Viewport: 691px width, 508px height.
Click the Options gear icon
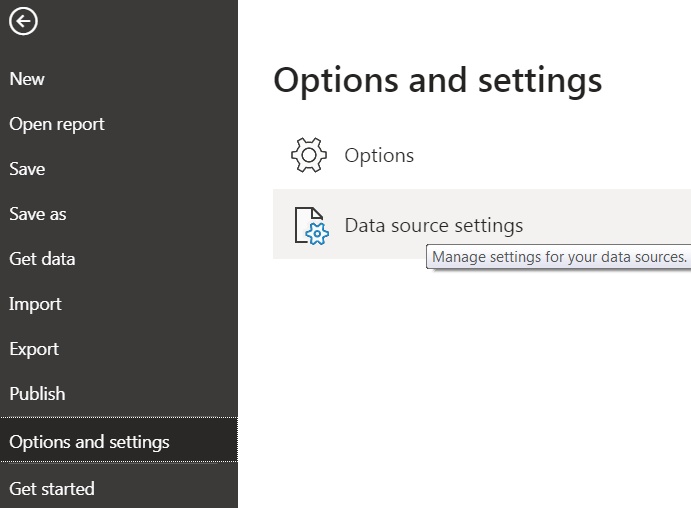point(309,155)
